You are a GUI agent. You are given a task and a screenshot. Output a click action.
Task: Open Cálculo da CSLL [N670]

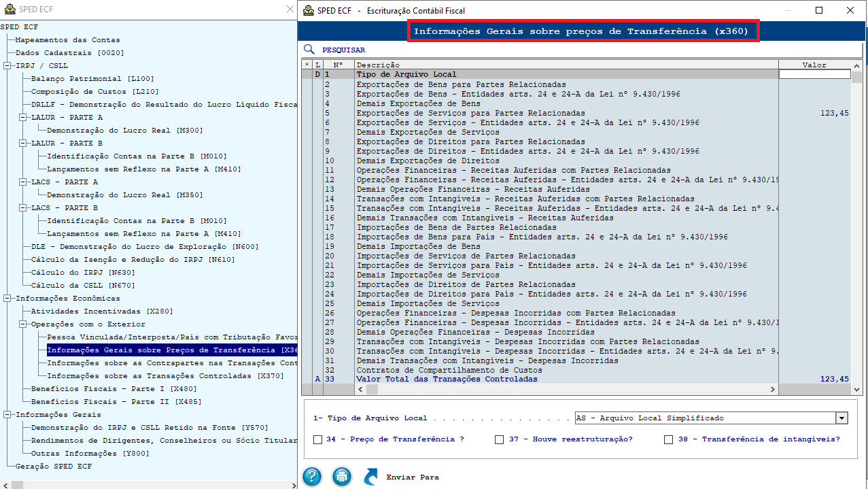click(x=83, y=286)
